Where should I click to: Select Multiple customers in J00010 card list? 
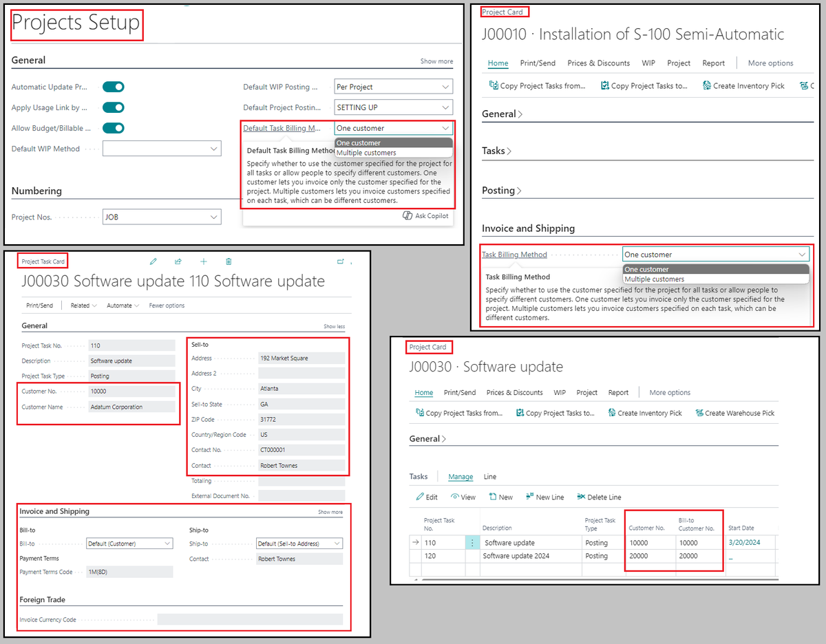(x=716, y=279)
